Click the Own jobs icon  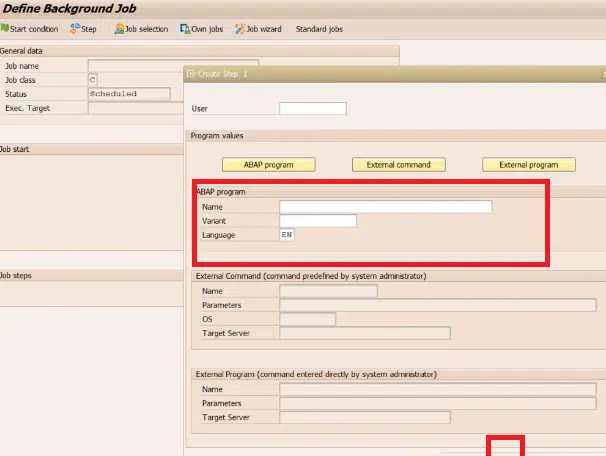tap(185, 29)
